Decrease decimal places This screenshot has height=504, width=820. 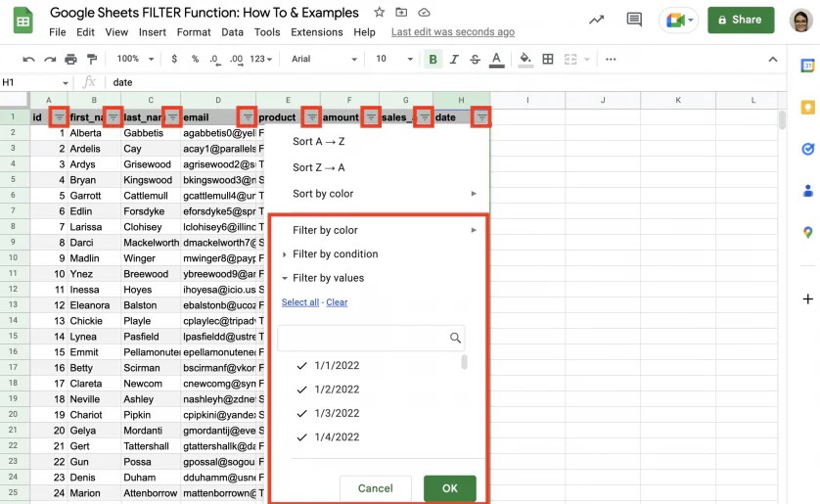coord(214,59)
